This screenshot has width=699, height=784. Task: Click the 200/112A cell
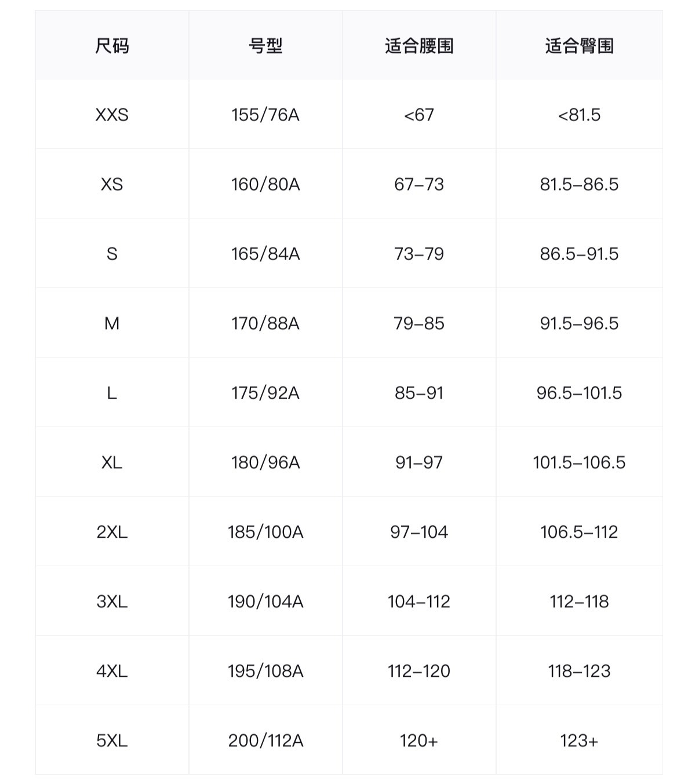265,741
